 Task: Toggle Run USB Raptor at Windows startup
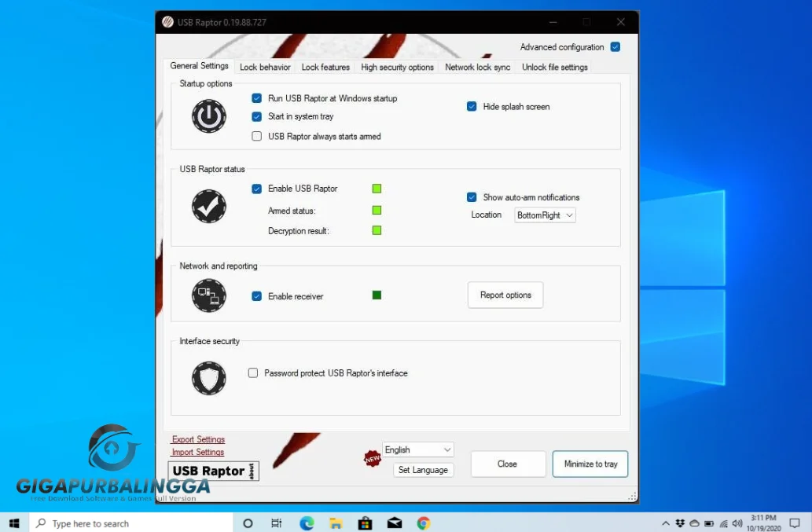256,97
